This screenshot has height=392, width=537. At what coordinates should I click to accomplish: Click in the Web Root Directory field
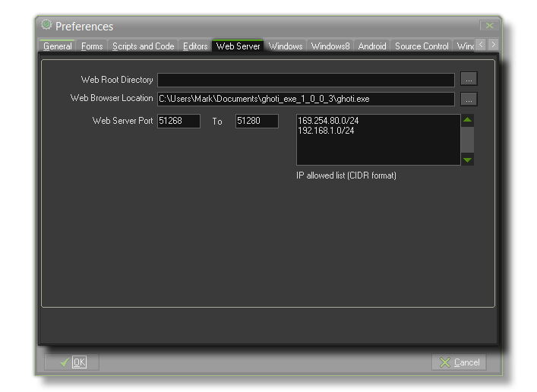coord(305,80)
